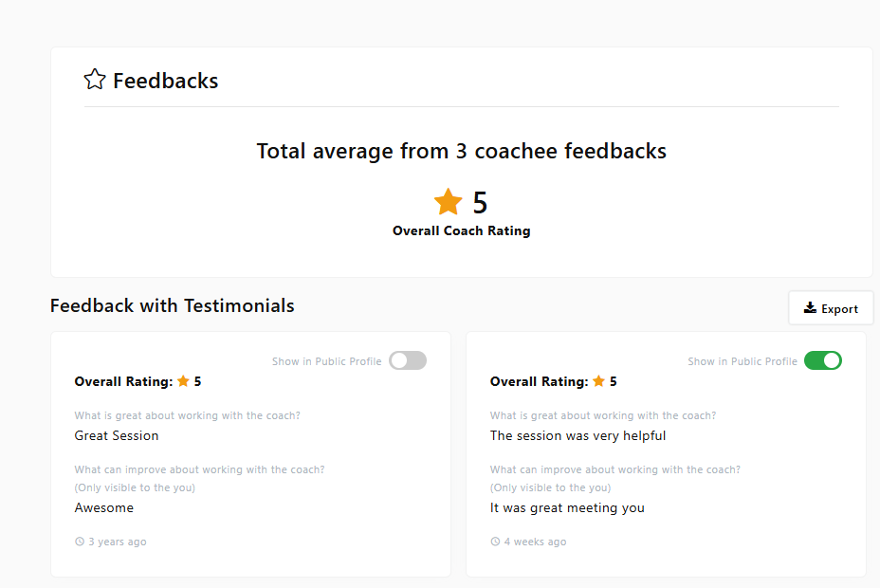Select the Awesome improvement response

(104, 507)
